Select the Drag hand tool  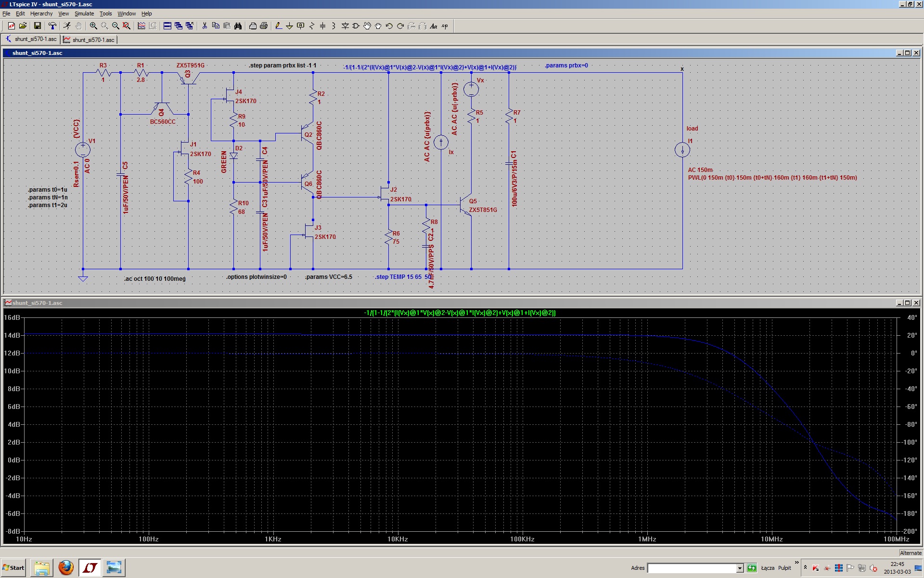(378, 26)
